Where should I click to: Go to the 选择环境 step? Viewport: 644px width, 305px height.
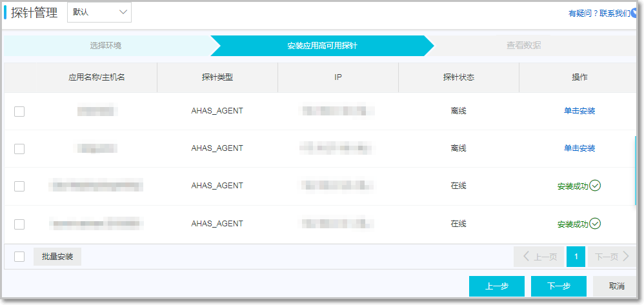pos(106,46)
